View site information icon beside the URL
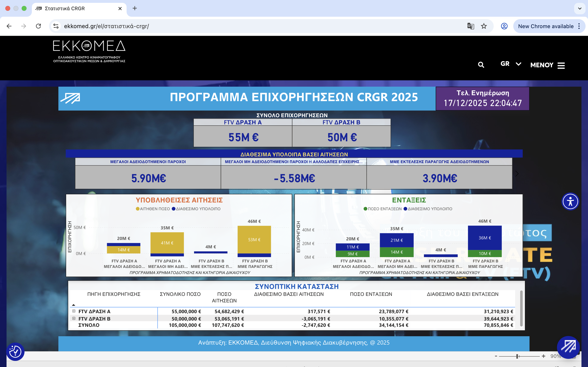Image resolution: width=588 pixels, height=367 pixels. (x=56, y=26)
